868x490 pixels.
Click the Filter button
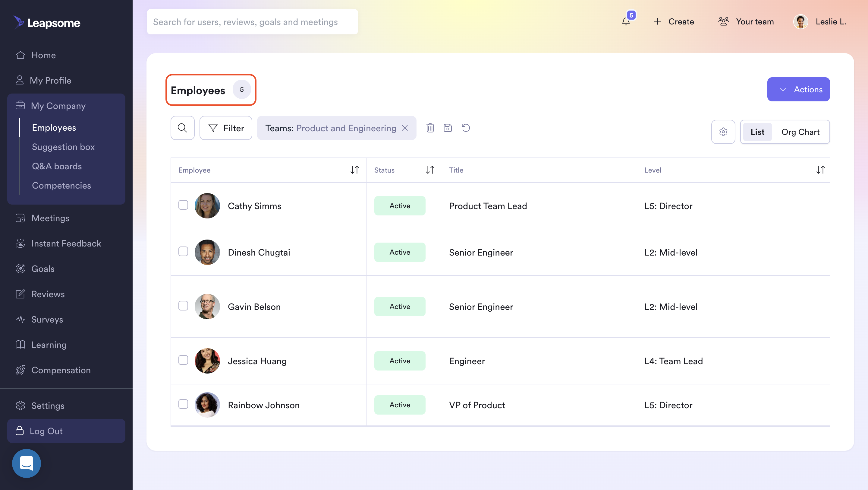tap(226, 128)
